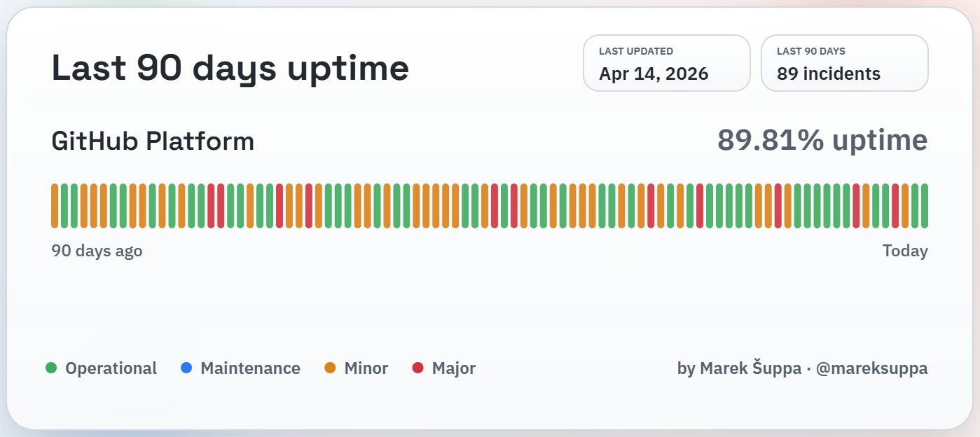Select the first orange bar in the timeline
The height and width of the screenshot is (437, 980).
[55, 204]
